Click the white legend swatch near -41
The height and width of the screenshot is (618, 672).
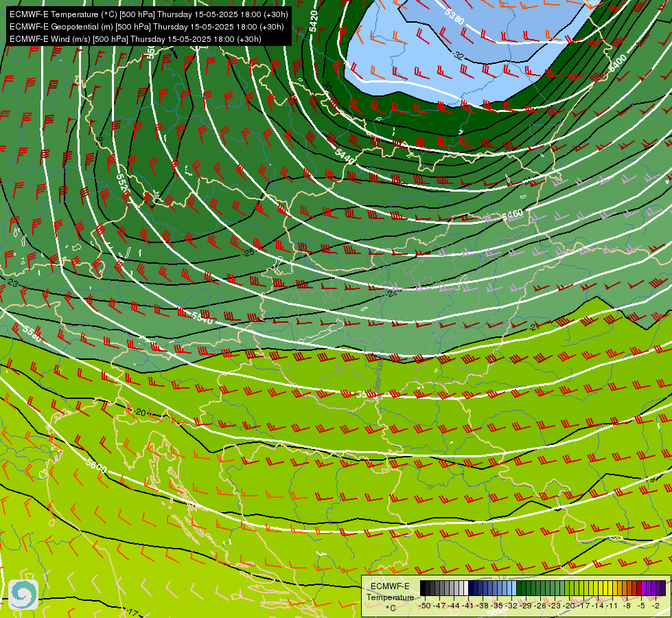[466, 588]
